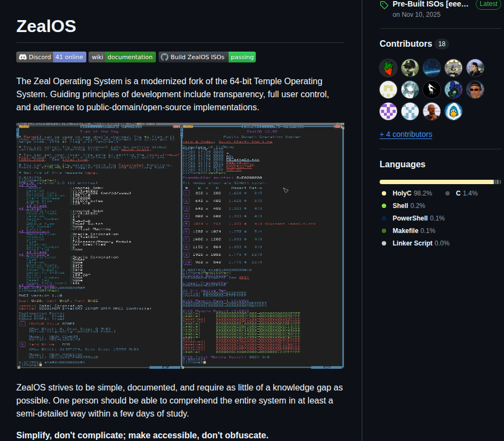The width and height of the screenshot is (504, 441).
Task: Open the light-haired anime avatar in first row
Action: click(x=453, y=68)
